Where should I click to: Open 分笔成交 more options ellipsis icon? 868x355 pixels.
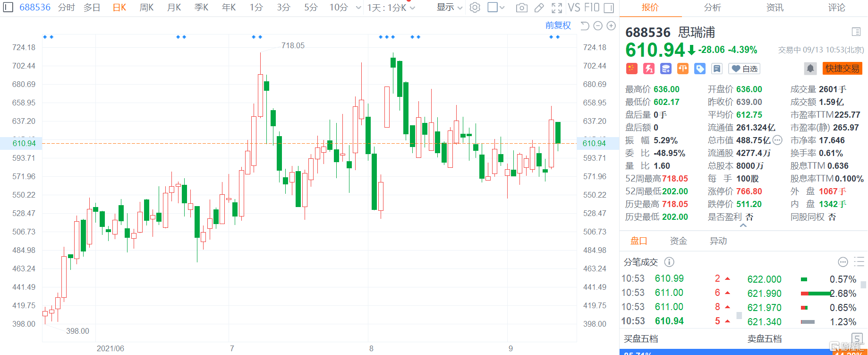[843, 262]
